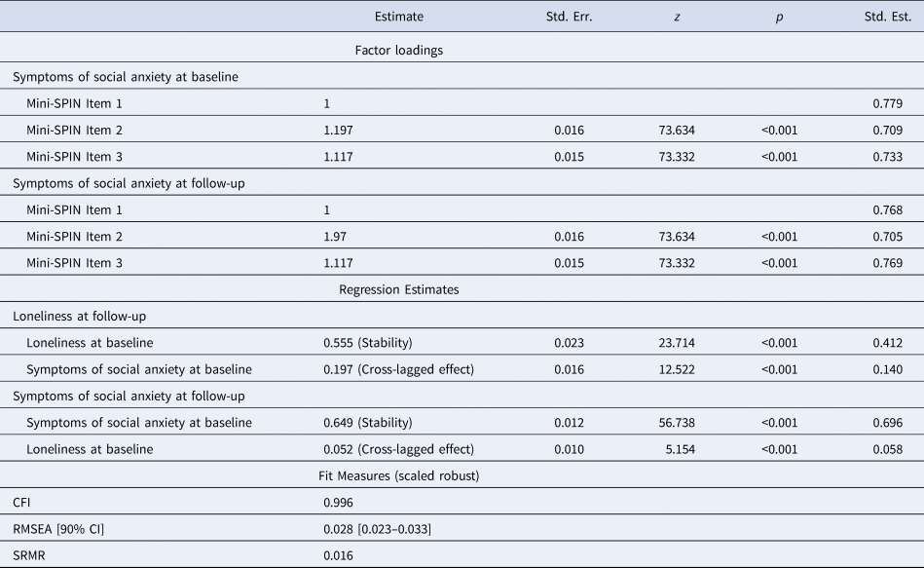Screen dimensions: 924x568
Task: Select the Std. Err. column header
Action: coord(569,17)
